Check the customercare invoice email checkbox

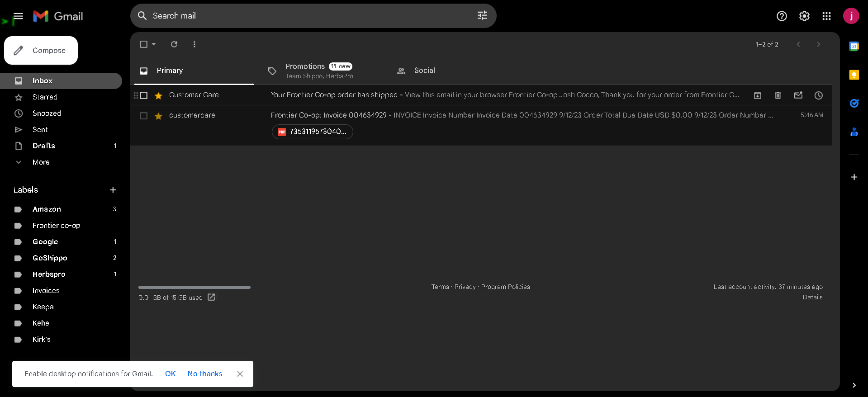[x=144, y=116]
